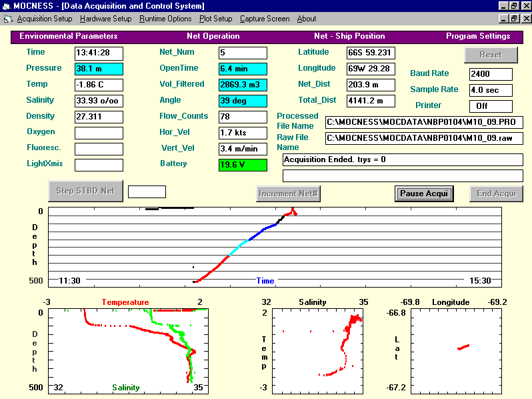Click the Program Settings header
The image size is (532, 399).
click(478, 36)
